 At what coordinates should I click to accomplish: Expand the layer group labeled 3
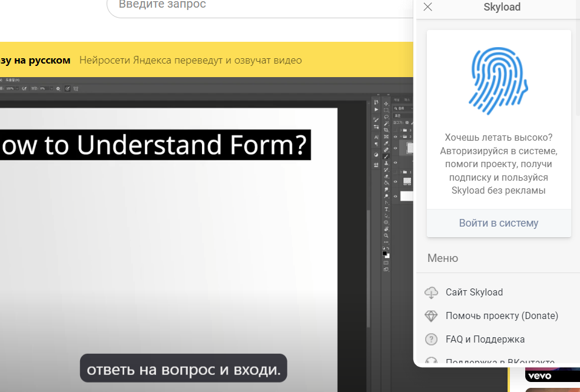(x=401, y=130)
